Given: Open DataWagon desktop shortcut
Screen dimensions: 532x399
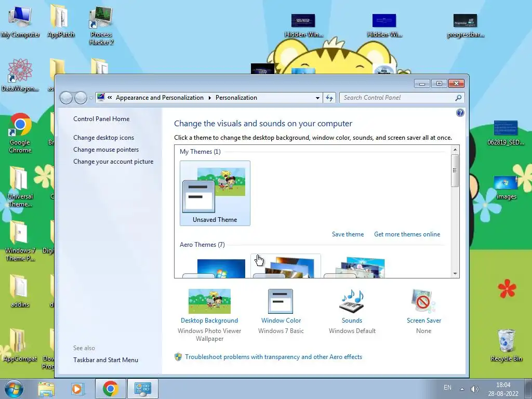Looking at the screenshot, I should [20, 75].
